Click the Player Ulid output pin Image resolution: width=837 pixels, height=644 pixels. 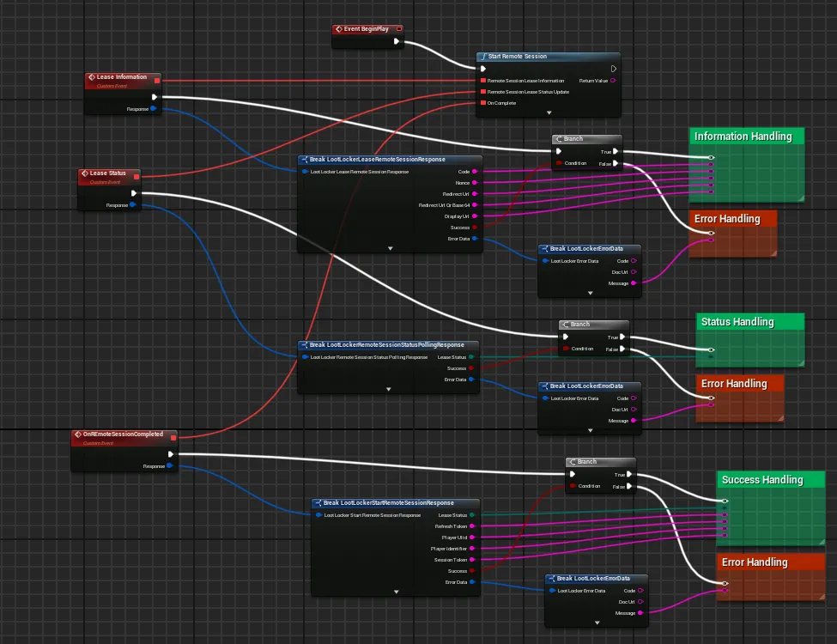click(472, 538)
